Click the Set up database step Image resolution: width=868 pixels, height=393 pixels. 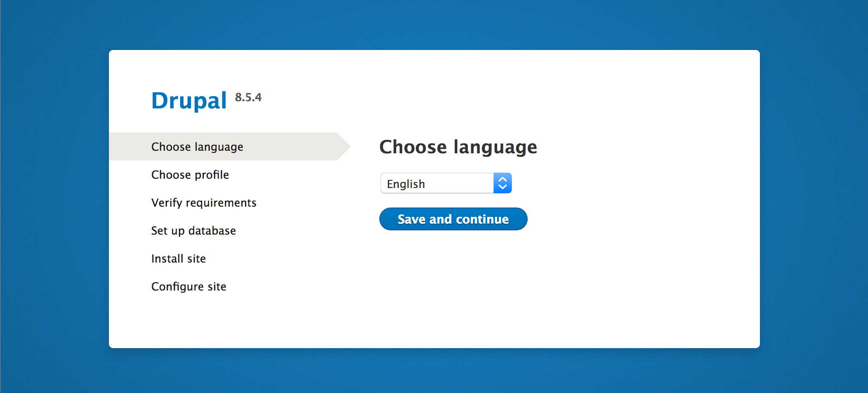point(193,230)
